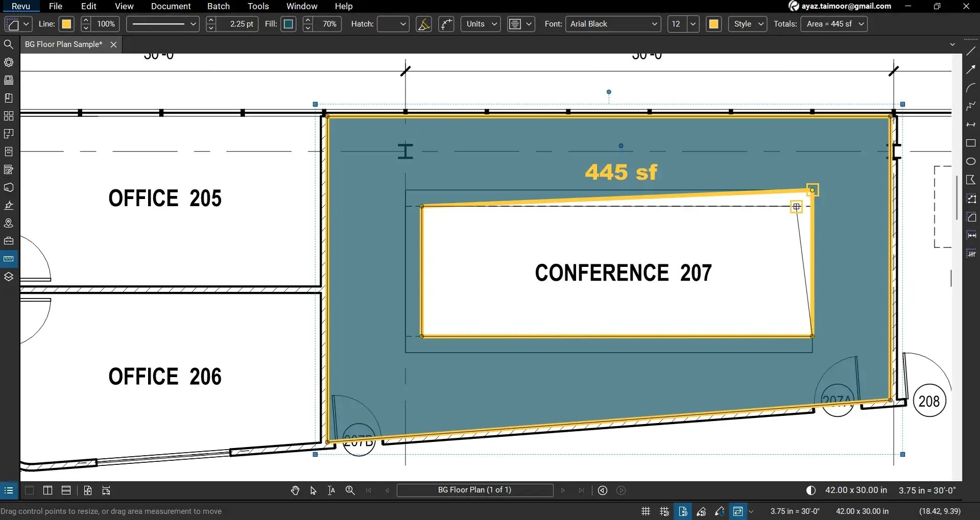Click the yellow Line color swatch
The height and width of the screenshot is (520, 980).
coord(66,24)
